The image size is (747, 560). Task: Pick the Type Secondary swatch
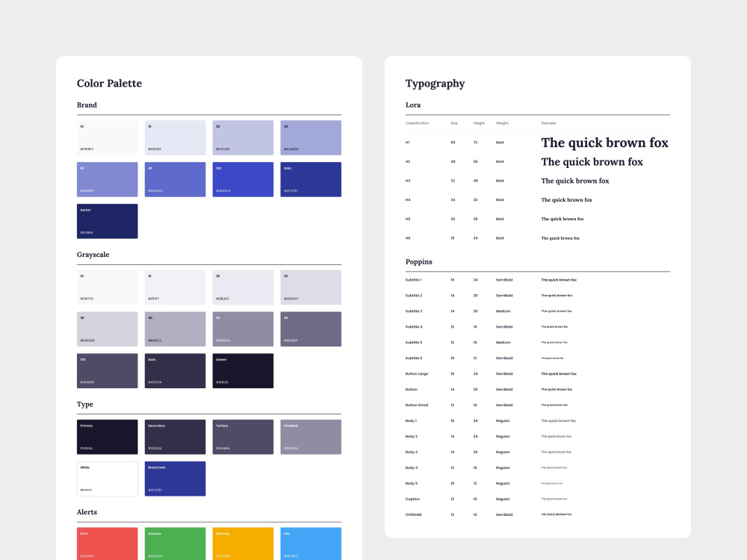coord(175,437)
